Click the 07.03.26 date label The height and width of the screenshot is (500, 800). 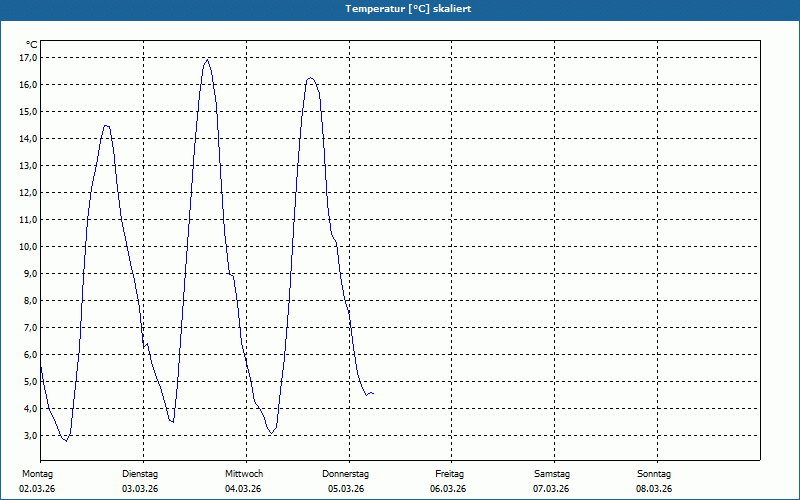551,489
